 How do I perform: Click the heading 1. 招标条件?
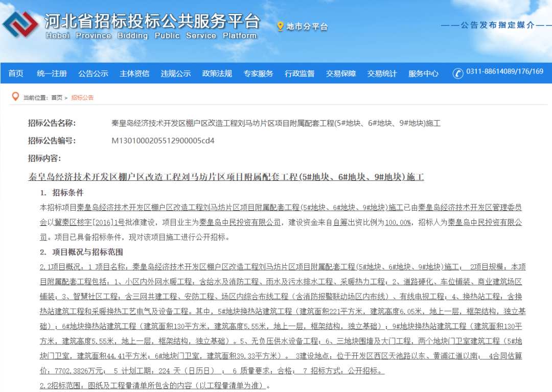click(x=62, y=193)
